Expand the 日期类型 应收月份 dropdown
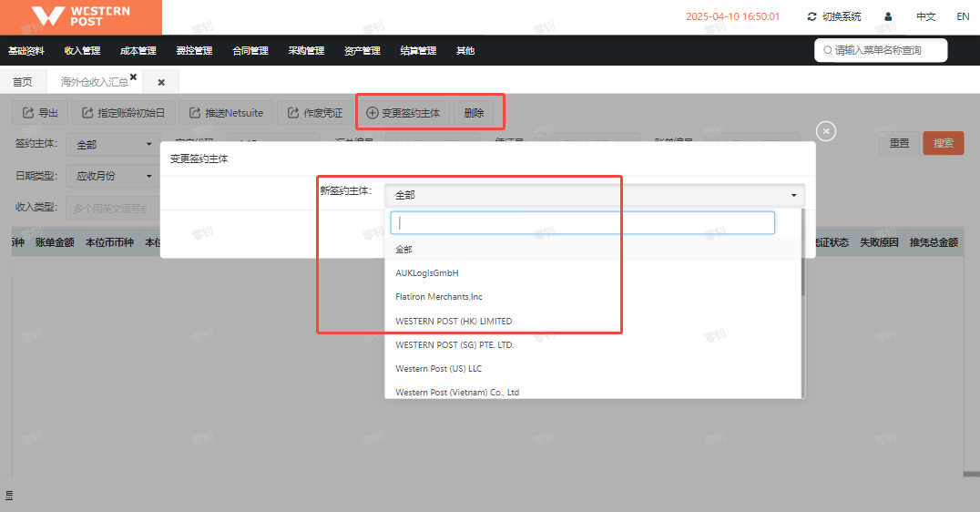Screen dimensions: 980x512 [113, 177]
